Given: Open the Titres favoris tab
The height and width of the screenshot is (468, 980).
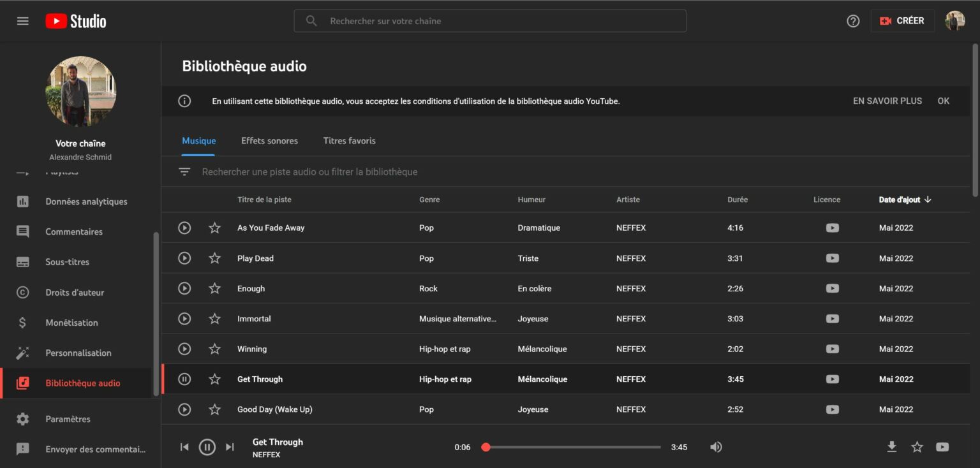Looking at the screenshot, I should (x=348, y=141).
